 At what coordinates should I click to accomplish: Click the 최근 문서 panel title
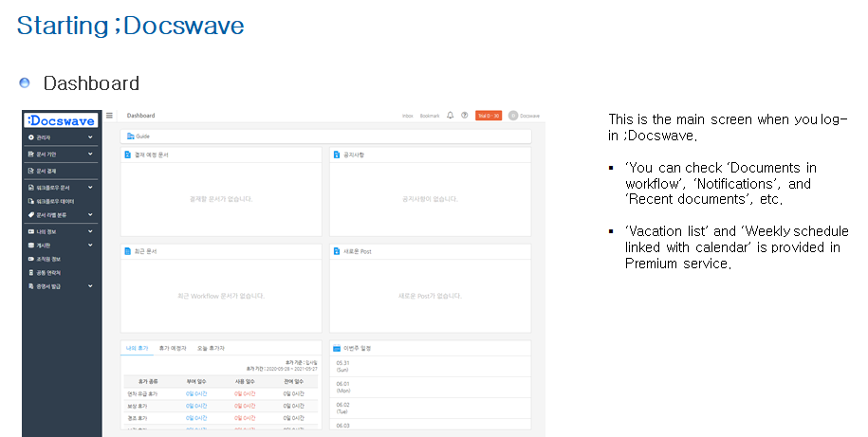145,251
